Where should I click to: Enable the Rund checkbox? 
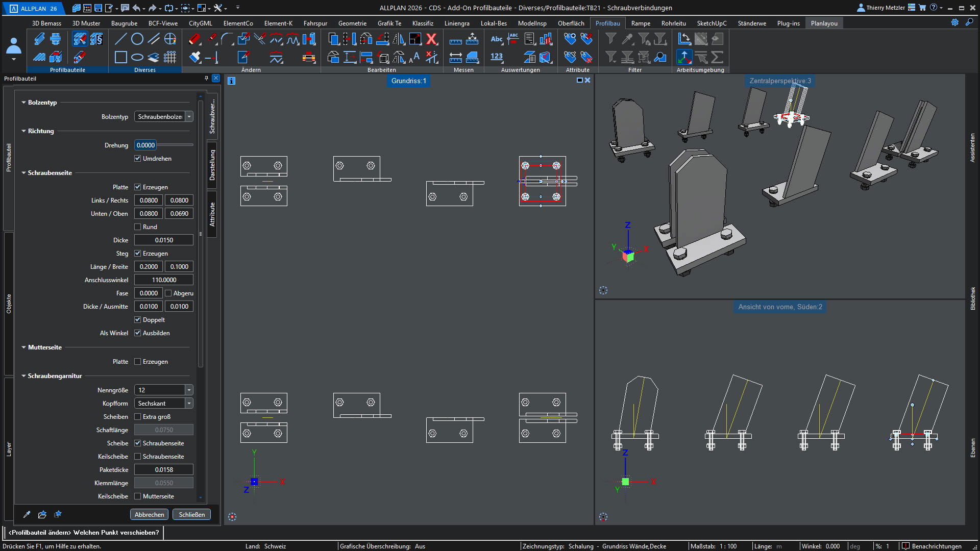point(138,227)
